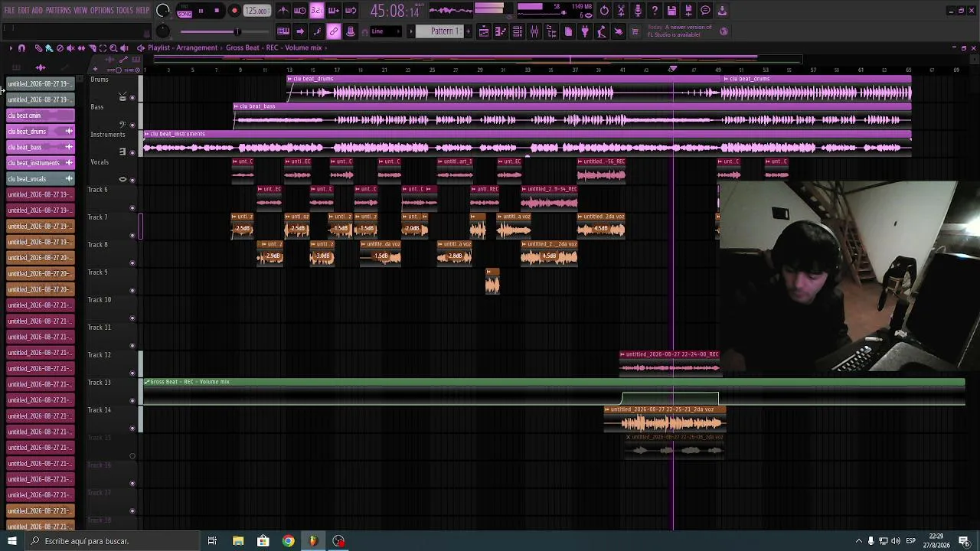Mute Track 6 with its green switch
Screen dimensions: 980x551
(x=132, y=207)
